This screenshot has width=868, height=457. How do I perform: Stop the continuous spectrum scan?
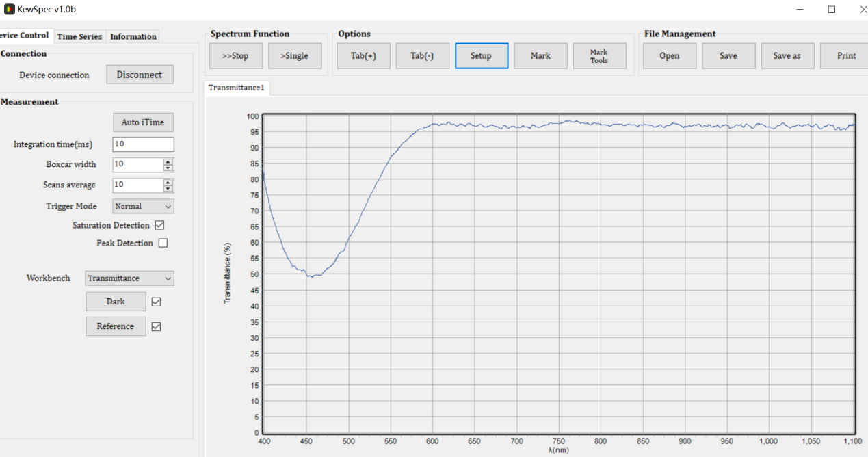coord(235,56)
